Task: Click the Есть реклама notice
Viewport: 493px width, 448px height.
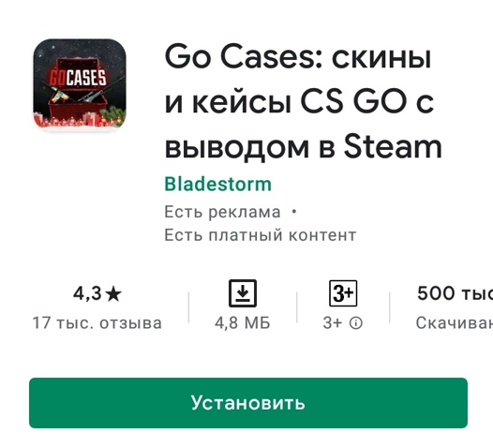Action: click(222, 212)
